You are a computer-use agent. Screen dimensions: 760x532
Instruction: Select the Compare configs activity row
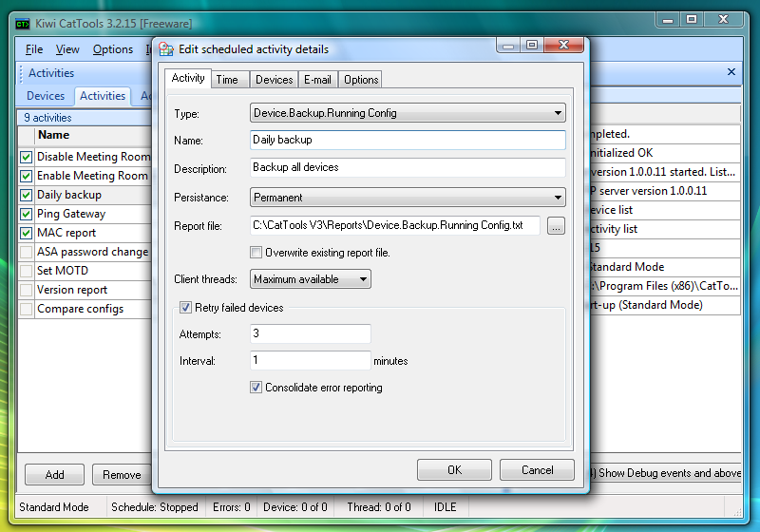(x=85, y=309)
